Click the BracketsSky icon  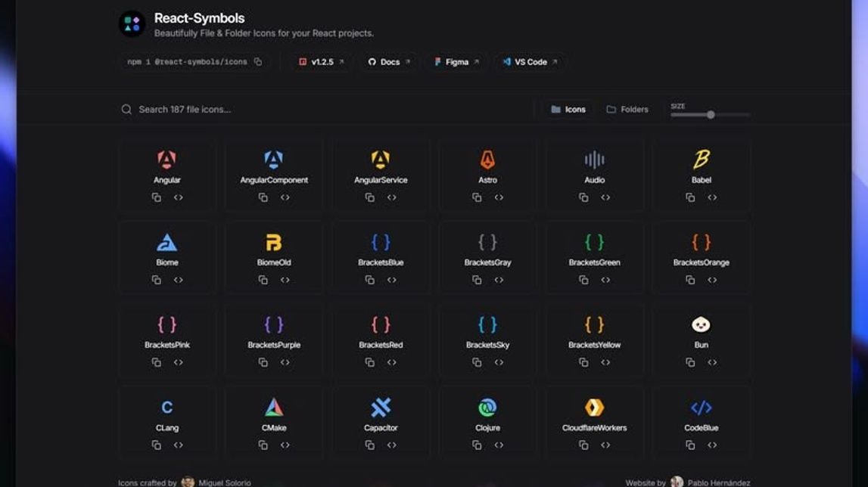[x=487, y=324]
